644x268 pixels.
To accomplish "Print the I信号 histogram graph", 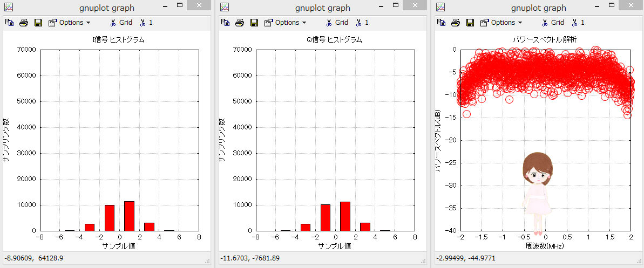I will pyautogui.click(x=24, y=23).
